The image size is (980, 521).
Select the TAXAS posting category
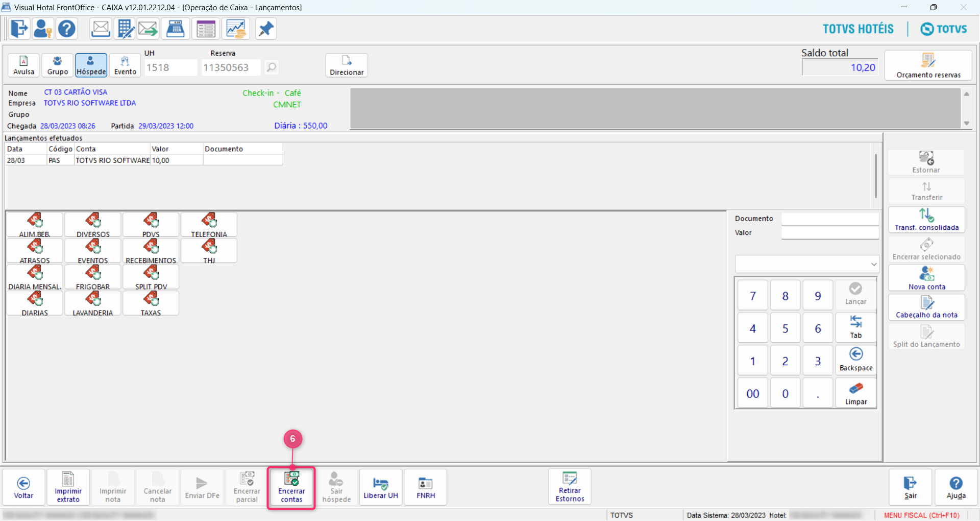[151, 303]
